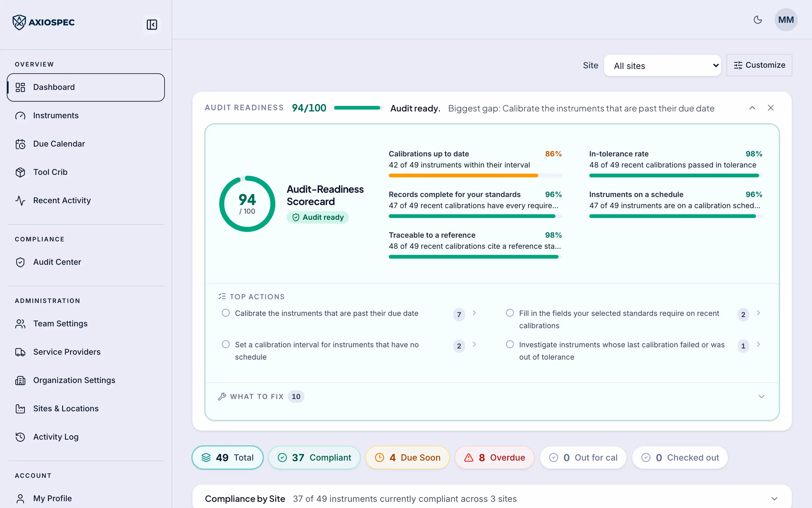Open Service Providers link
812x508 pixels.
tap(86, 352)
